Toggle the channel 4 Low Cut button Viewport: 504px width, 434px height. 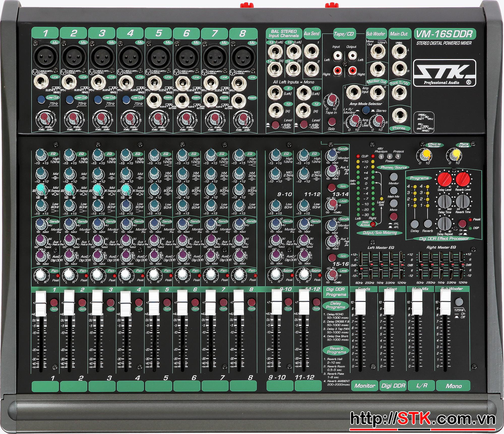coord(126,99)
